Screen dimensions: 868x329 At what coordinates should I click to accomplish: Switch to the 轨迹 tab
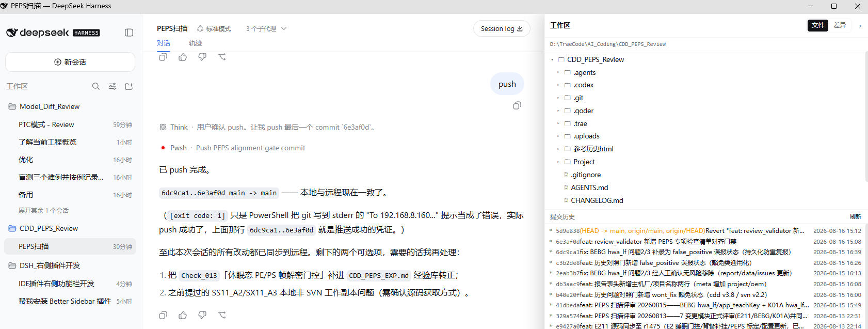[x=196, y=43]
